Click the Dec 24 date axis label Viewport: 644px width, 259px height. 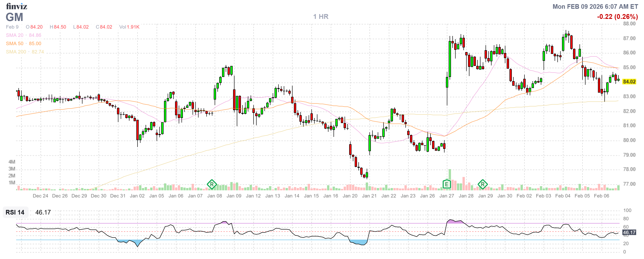pyautogui.click(x=40, y=196)
